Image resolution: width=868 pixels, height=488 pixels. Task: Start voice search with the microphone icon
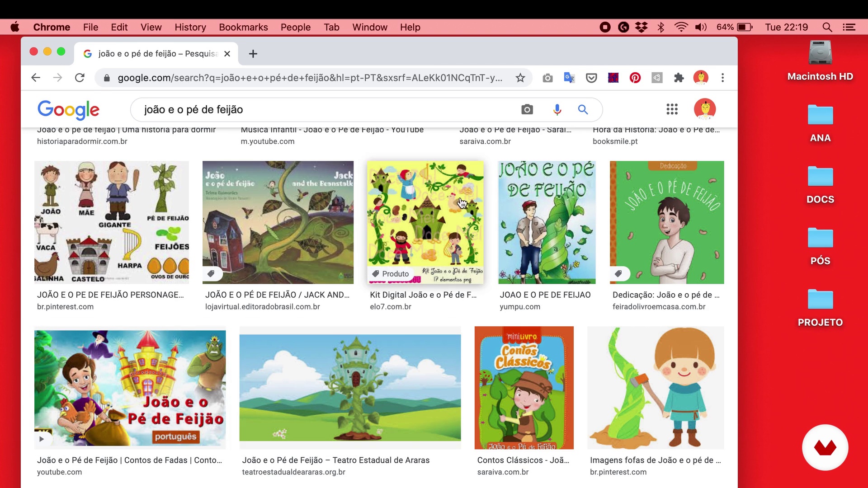557,109
